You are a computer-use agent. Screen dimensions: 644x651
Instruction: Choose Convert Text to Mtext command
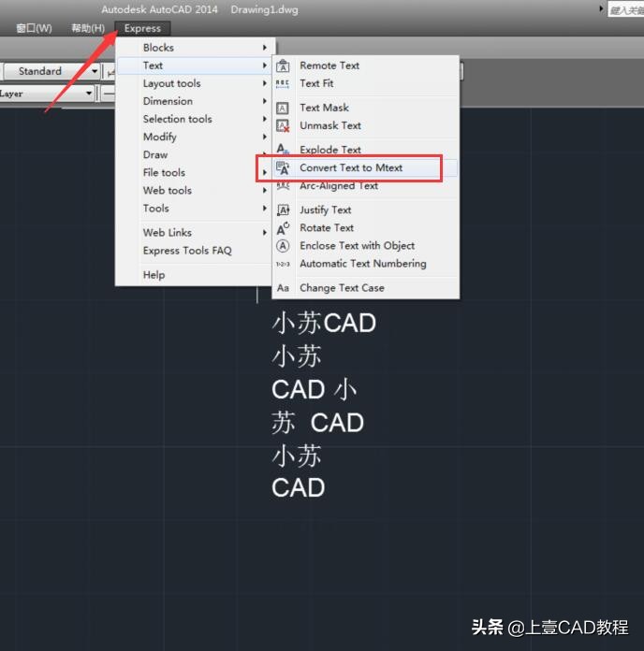coord(366,167)
